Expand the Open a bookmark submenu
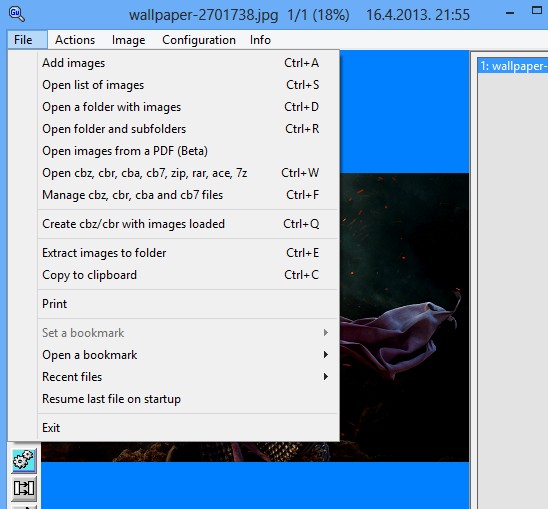This screenshot has height=509, width=548. (188, 354)
